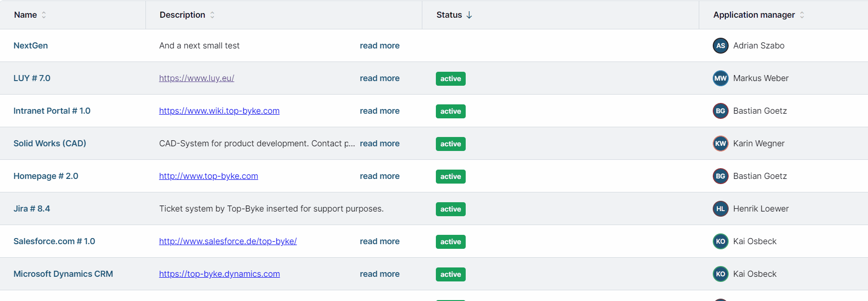
Task: Select the Description column header
Action: pyautogui.click(x=182, y=15)
